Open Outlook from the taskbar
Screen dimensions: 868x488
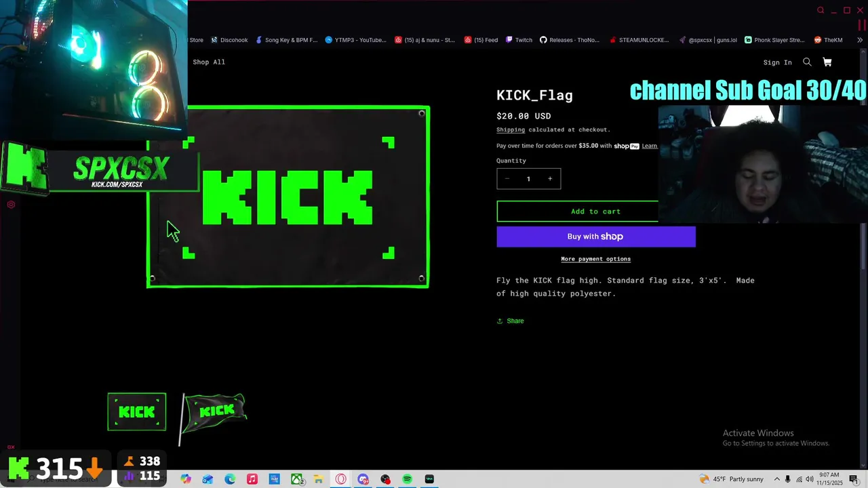click(208, 479)
